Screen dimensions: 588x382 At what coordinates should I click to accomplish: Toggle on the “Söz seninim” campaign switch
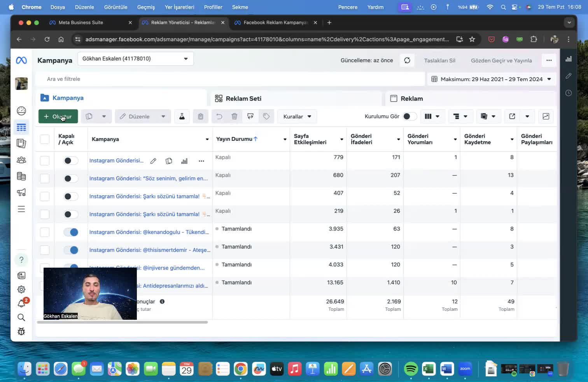(71, 179)
